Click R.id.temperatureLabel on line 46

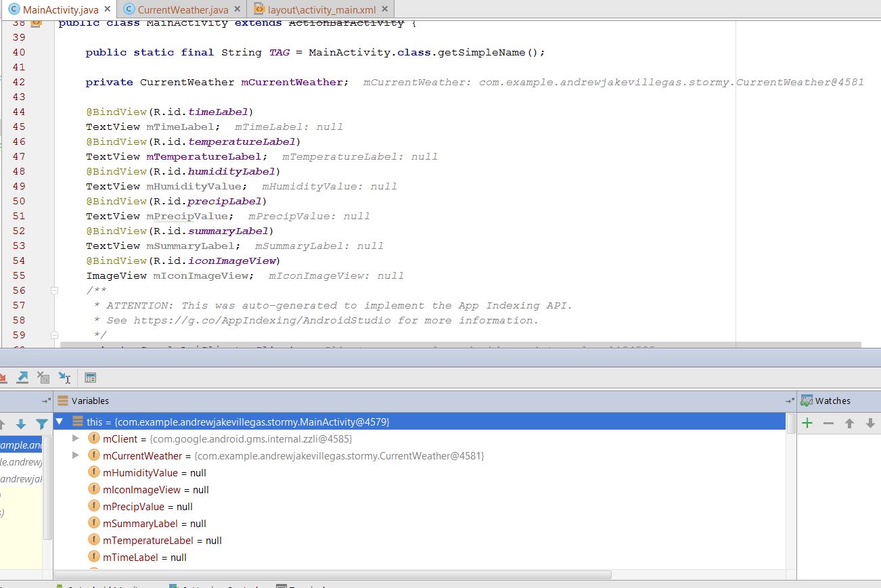click(224, 141)
